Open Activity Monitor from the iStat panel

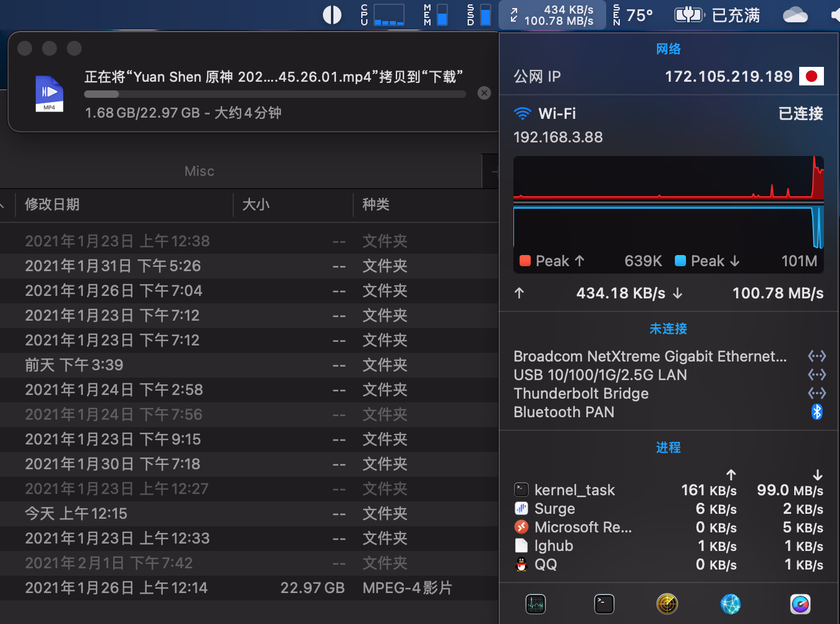[535, 604]
